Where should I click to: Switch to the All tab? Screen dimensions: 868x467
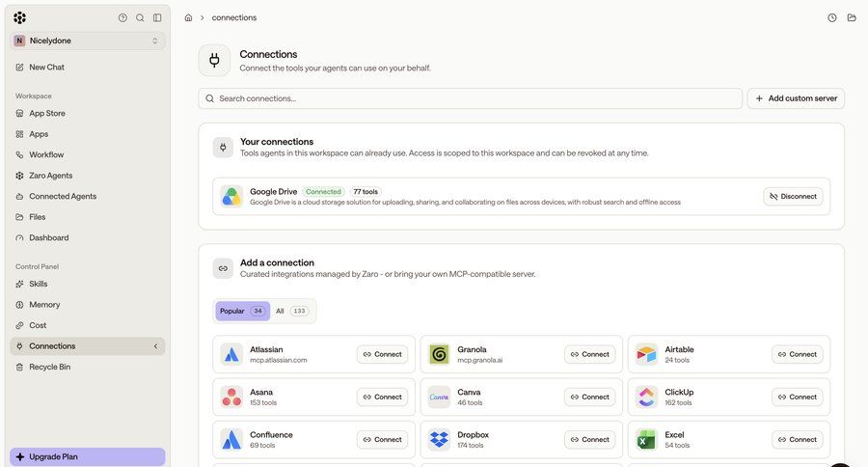click(291, 311)
